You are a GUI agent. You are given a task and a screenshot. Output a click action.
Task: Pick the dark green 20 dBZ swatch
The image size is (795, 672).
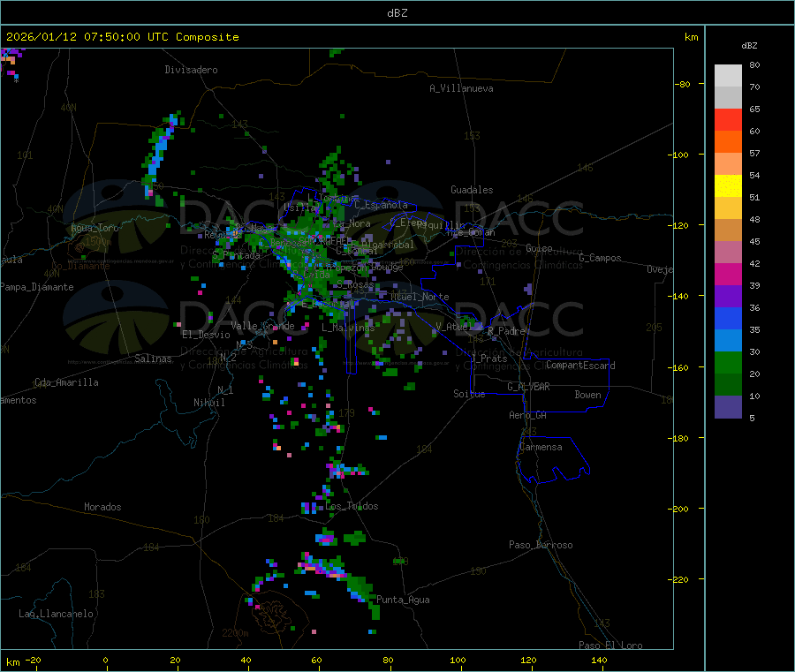click(728, 385)
